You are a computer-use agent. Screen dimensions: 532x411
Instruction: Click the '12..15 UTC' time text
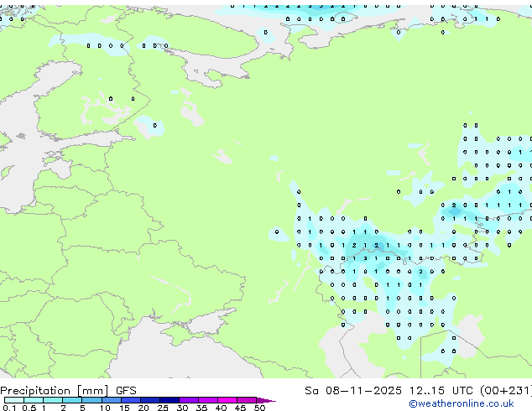coord(441,391)
